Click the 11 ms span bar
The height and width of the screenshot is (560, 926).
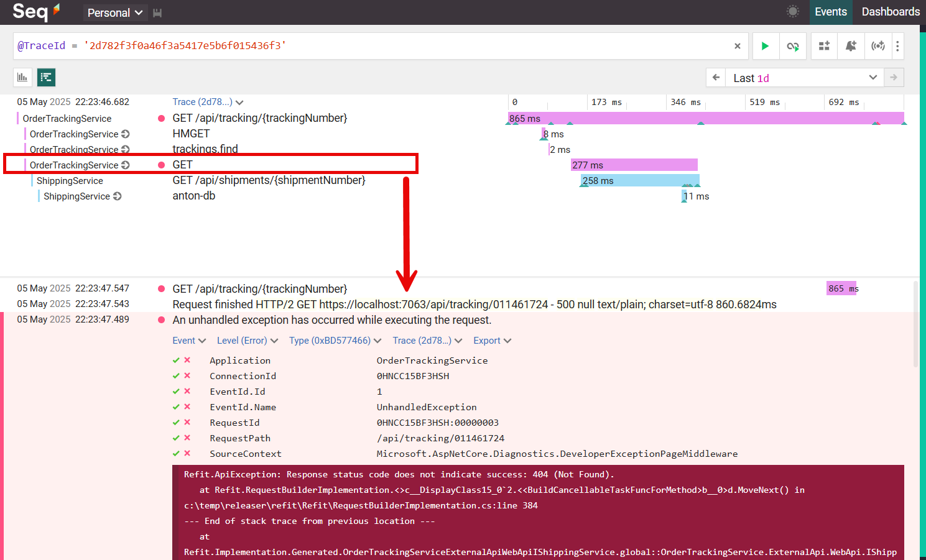(685, 196)
